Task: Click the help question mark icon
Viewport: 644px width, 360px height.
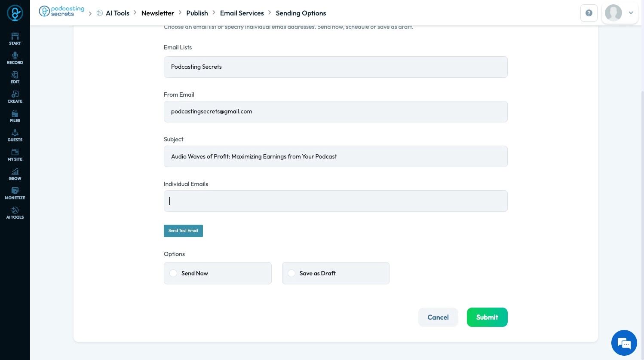Action: 589,13
